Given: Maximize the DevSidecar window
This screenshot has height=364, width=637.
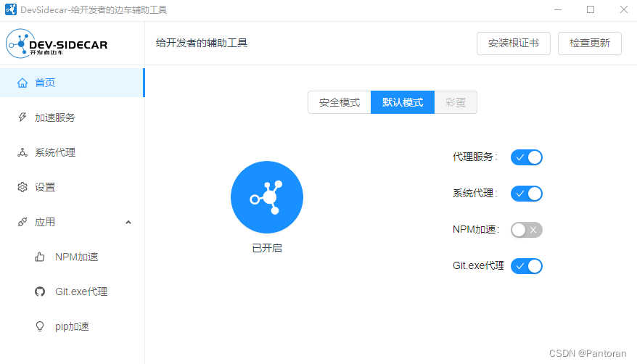Looking at the screenshot, I should coord(591,9).
